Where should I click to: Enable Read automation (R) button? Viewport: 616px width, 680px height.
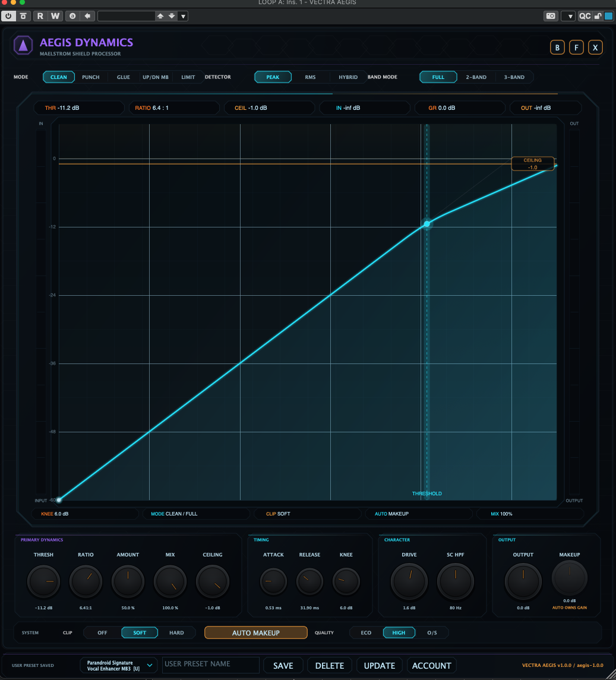(40, 16)
